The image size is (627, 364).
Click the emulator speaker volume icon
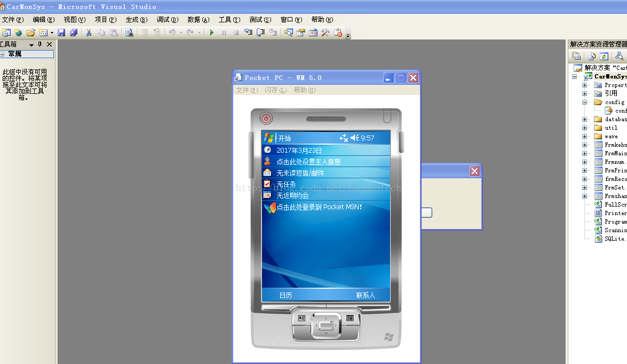[354, 138]
